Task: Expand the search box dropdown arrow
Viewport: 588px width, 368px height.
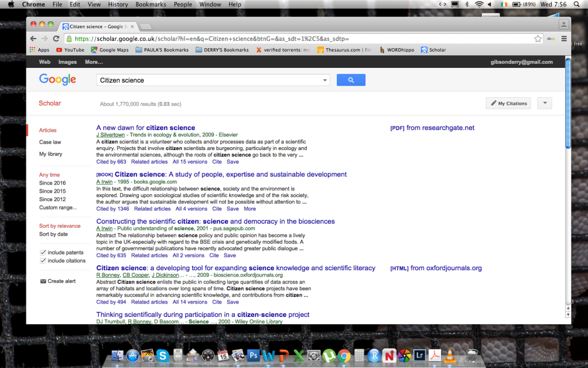Action: (325, 80)
